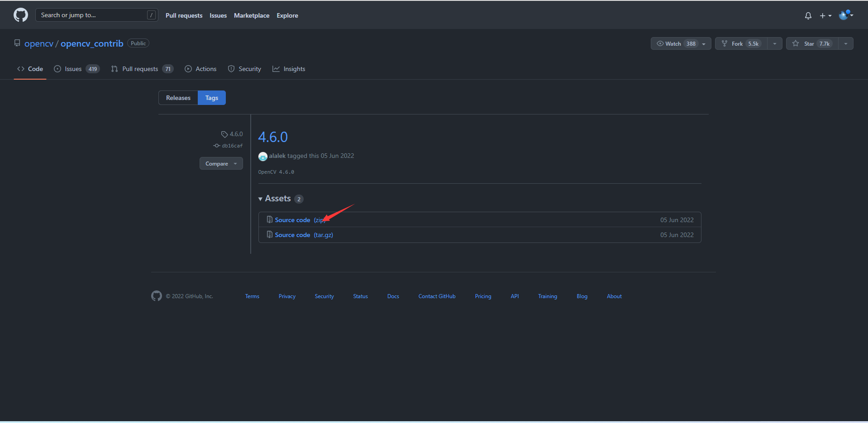Click the Public repository badge
This screenshot has height=423, width=868.
[138, 43]
